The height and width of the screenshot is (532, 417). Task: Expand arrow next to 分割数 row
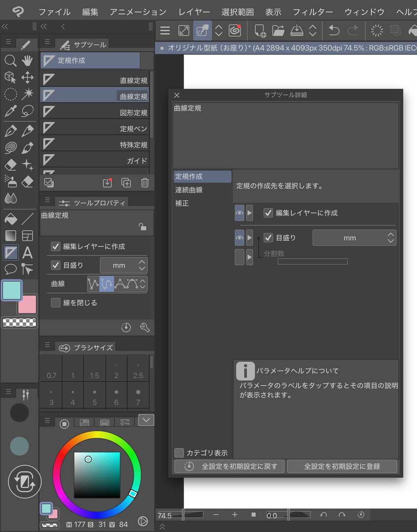tap(250, 257)
